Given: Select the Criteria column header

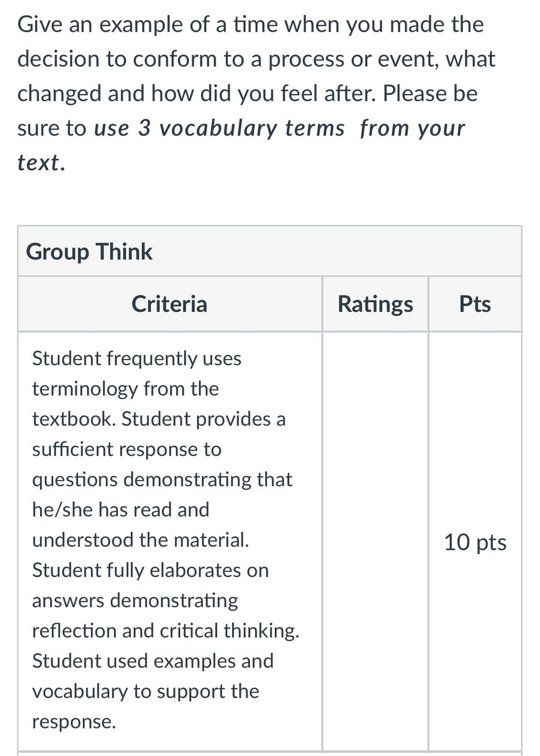Looking at the screenshot, I should [x=169, y=304].
